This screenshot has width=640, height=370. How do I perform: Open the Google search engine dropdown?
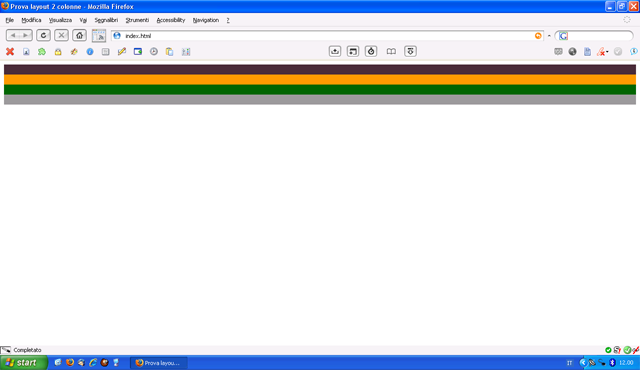(x=563, y=36)
